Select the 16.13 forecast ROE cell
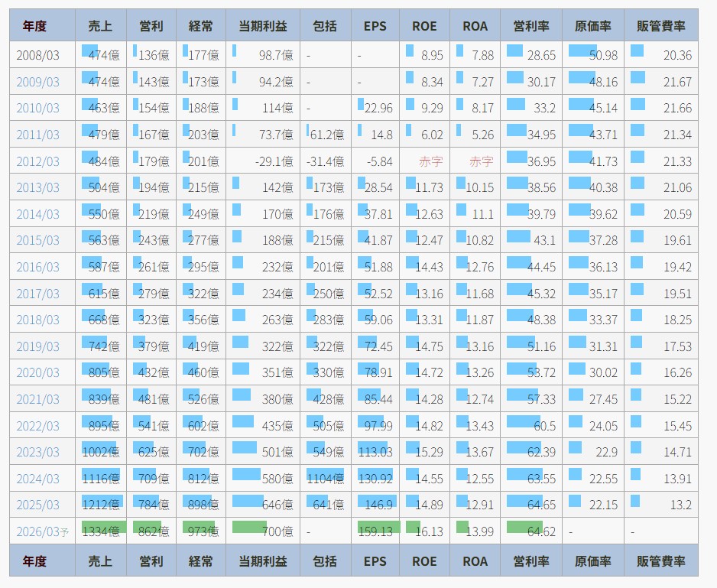 tap(425, 531)
